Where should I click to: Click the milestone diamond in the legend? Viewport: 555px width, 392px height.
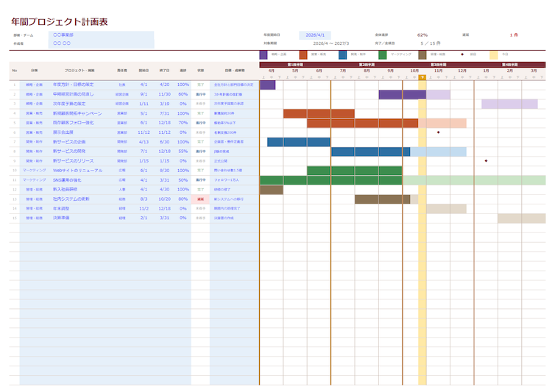(462, 54)
